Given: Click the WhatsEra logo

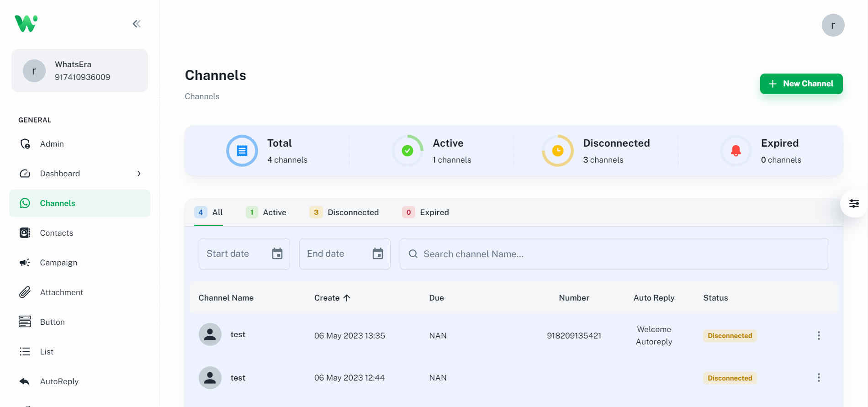Looking at the screenshot, I should tap(26, 23).
